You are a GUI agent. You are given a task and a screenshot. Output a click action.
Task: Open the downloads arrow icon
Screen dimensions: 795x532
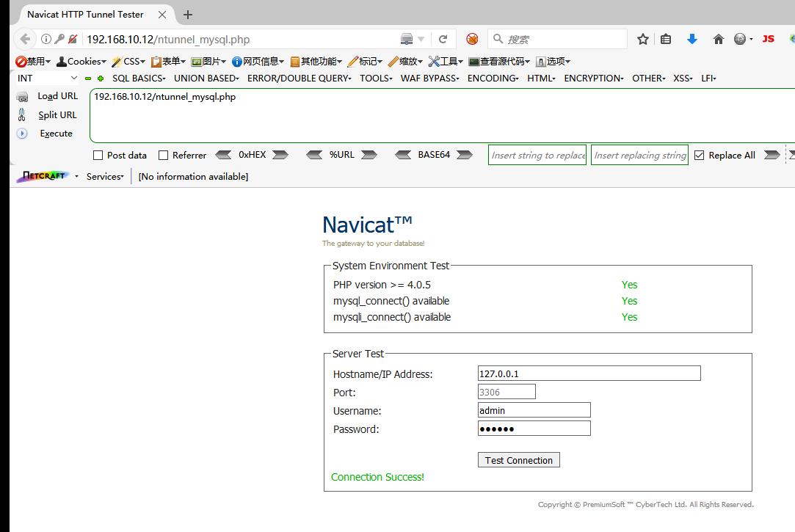[x=692, y=39]
